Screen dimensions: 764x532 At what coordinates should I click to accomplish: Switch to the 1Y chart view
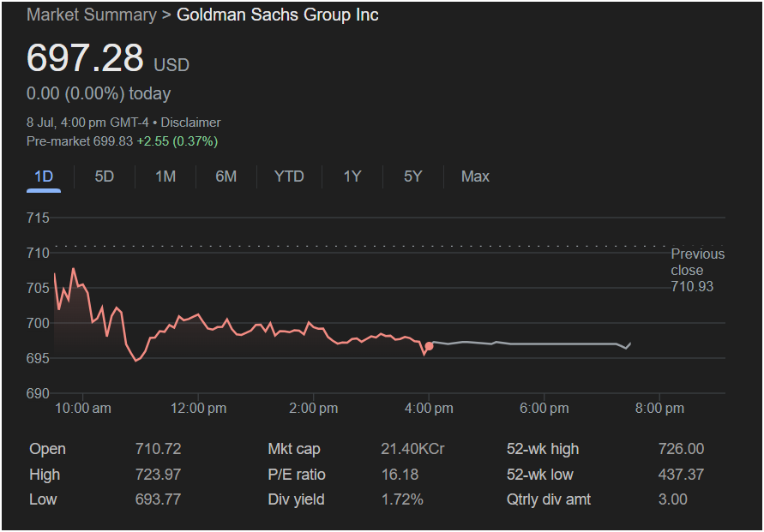click(x=352, y=176)
